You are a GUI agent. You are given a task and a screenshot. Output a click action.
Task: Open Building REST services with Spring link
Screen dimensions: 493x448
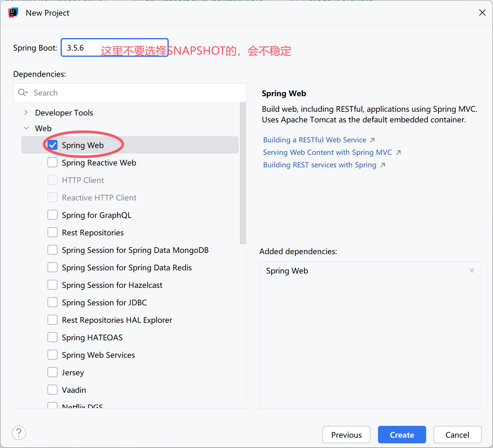pos(320,165)
